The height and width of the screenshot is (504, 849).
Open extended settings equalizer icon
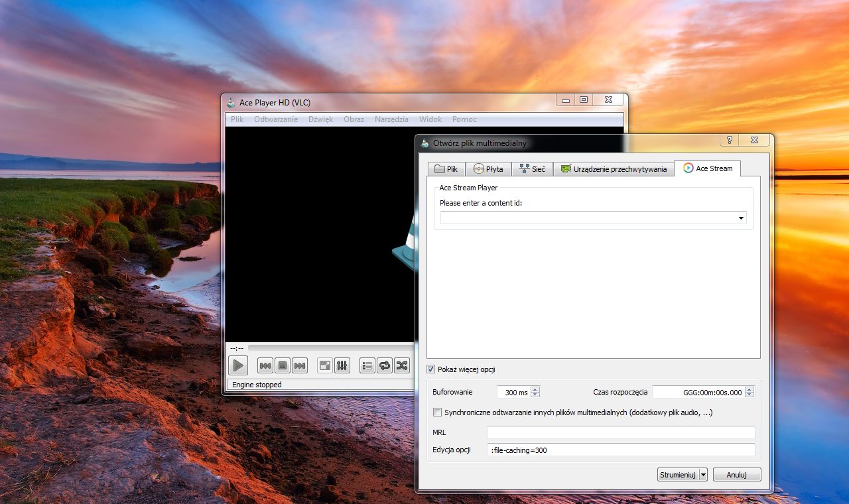(342, 365)
